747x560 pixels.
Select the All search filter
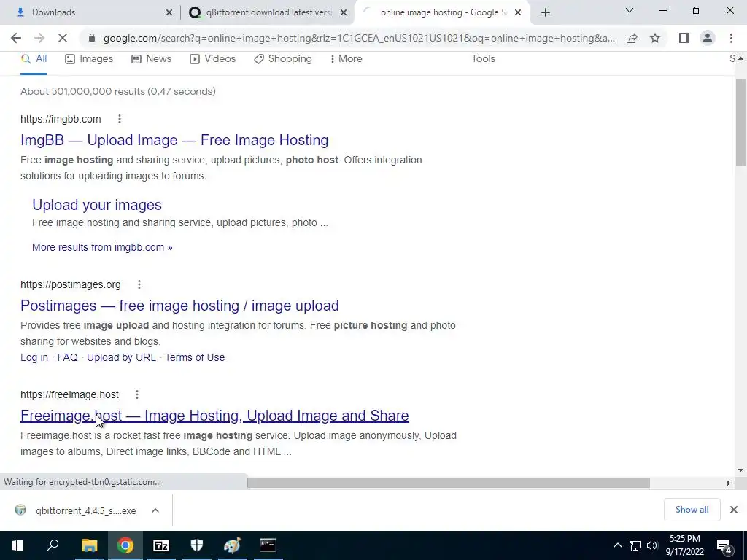click(34, 58)
